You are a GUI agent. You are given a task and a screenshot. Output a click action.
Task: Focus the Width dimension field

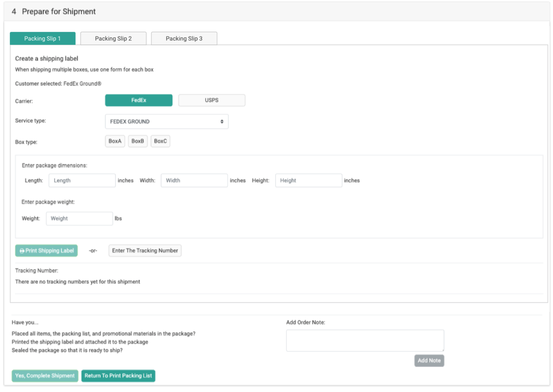[194, 180]
